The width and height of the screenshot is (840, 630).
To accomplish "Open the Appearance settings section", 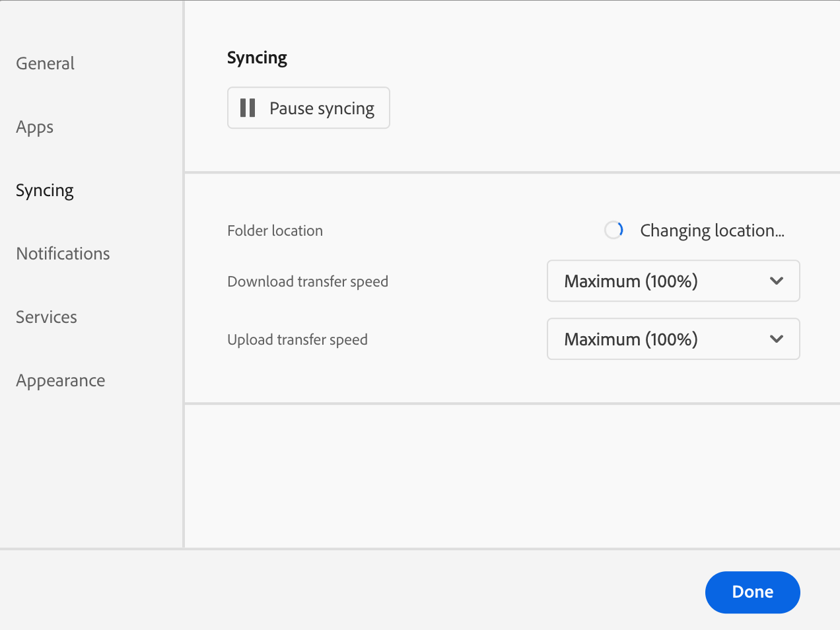I will 60,380.
